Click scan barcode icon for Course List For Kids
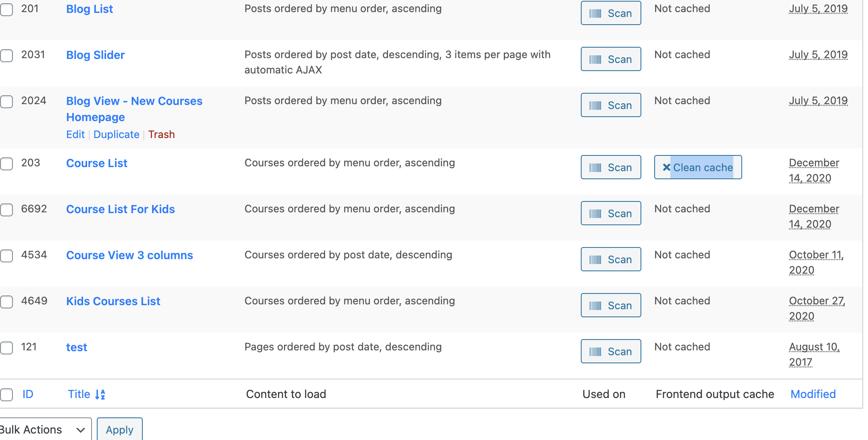The width and height of the screenshot is (868, 440). 595,214
